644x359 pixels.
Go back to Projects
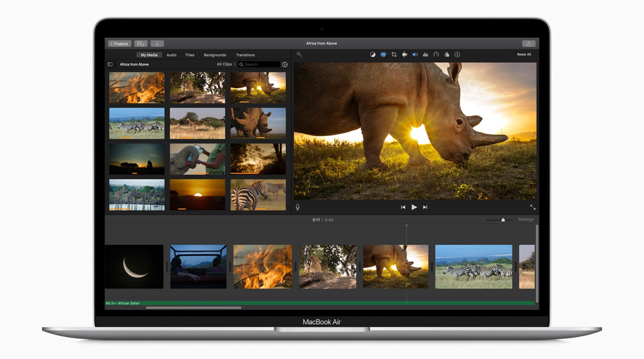(x=119, y=44)
